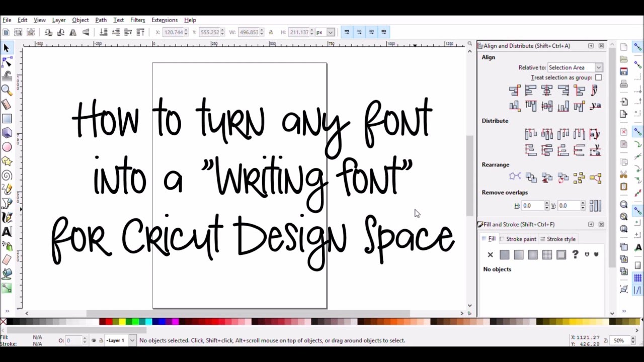Select the Zoom magnifier tool in toolbox
Screen dimensions: 644x362
click(7, 90)
